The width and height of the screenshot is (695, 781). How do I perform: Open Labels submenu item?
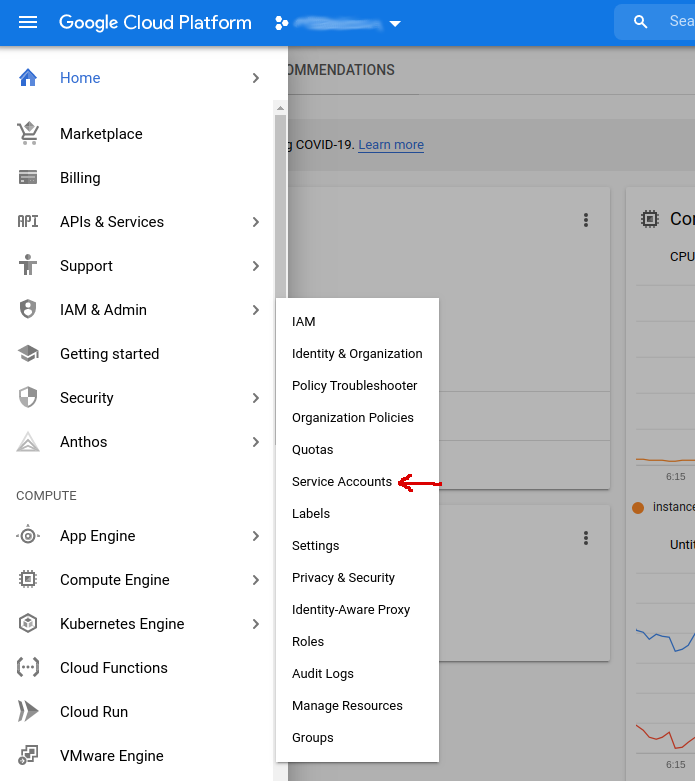(x=357, y=514)
